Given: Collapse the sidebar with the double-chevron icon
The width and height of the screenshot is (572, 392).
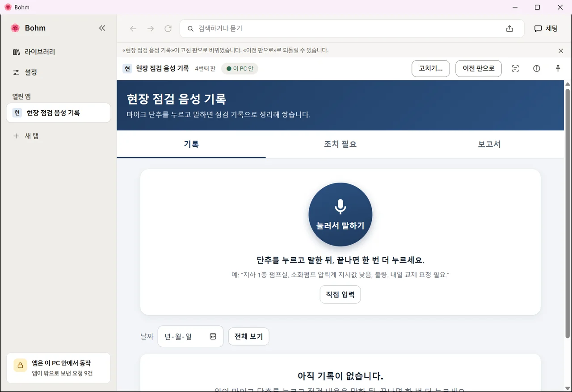Looking at the screenshot, I should (102, 28).
